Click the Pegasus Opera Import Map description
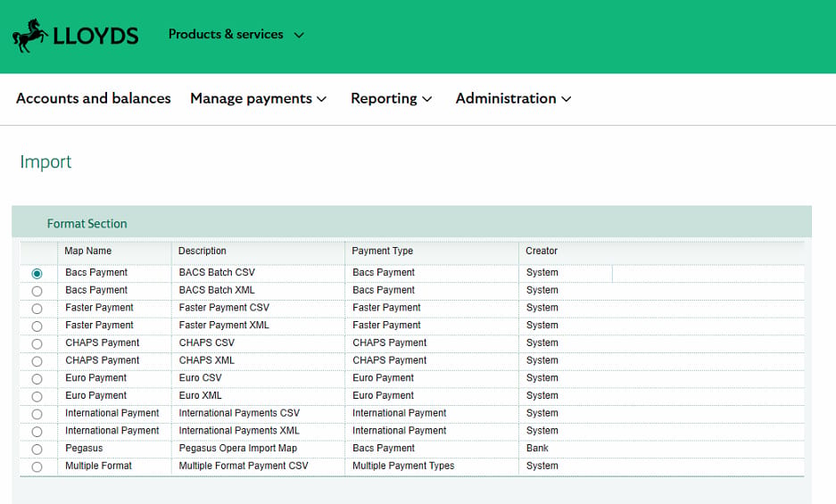Viewport: 836px width, 504px height. coord(238,449)
